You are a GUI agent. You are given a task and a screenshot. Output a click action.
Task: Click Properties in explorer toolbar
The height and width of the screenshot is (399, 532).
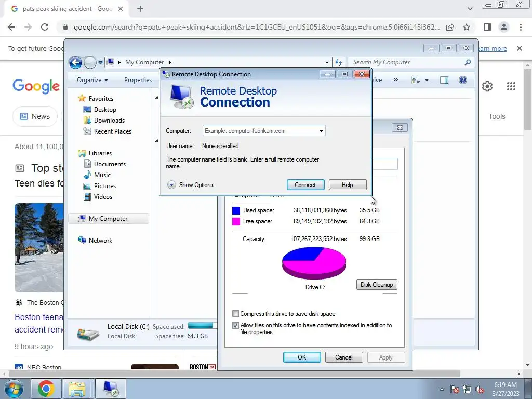pyautogui.click(x=138, y=80)
